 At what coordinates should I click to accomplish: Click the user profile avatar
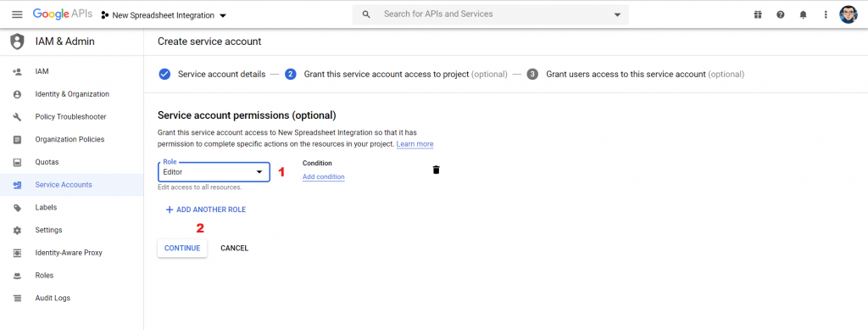tap(848, 15)
